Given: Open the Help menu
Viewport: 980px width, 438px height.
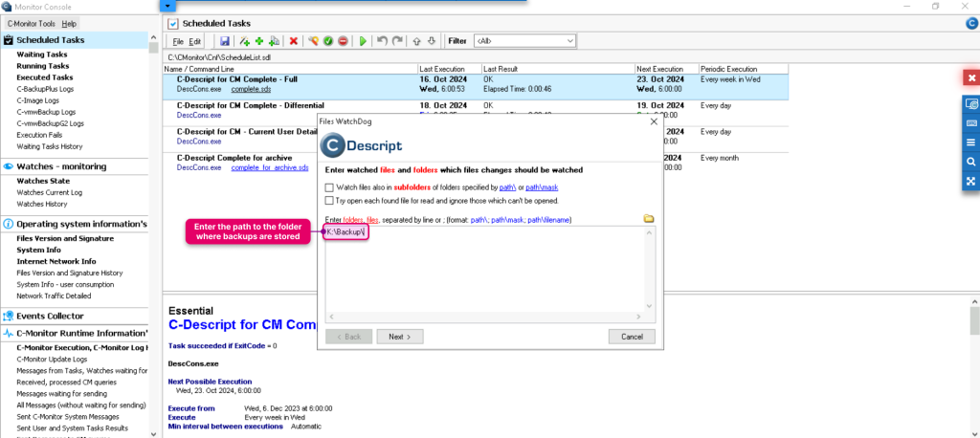Looking at the screenshot, I should tap(69, 24).
